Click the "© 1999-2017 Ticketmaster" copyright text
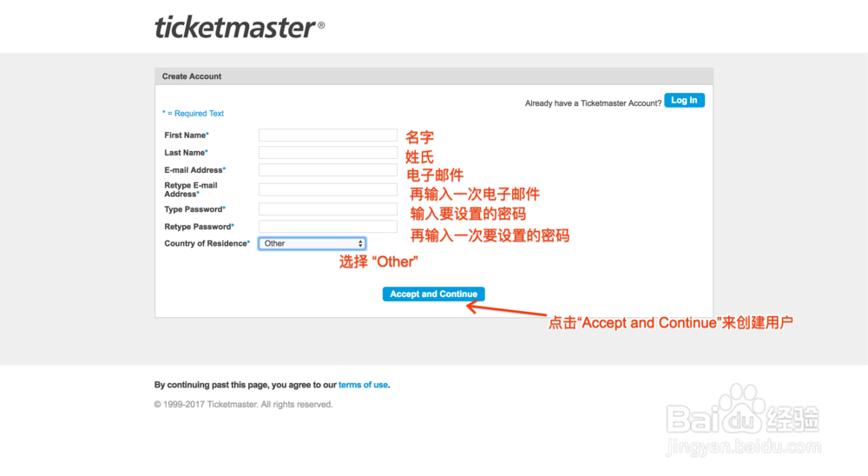Viewport: 868px width, 476px height. (244, 405)
